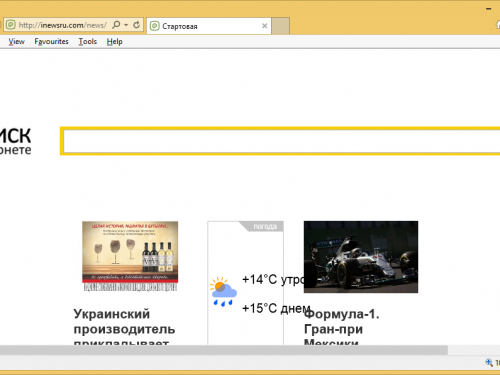Select the Стартовая tab
This screenshot has width=500, height=375.
[209, 26]
